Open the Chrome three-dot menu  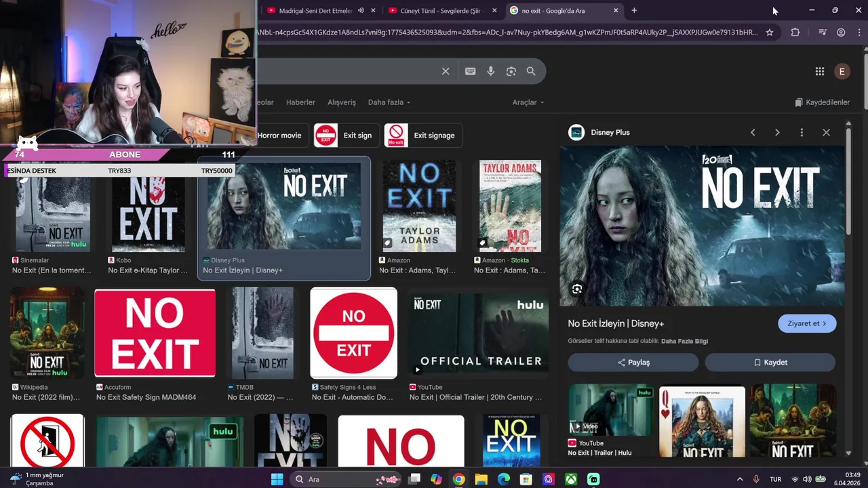pos(859,32)
